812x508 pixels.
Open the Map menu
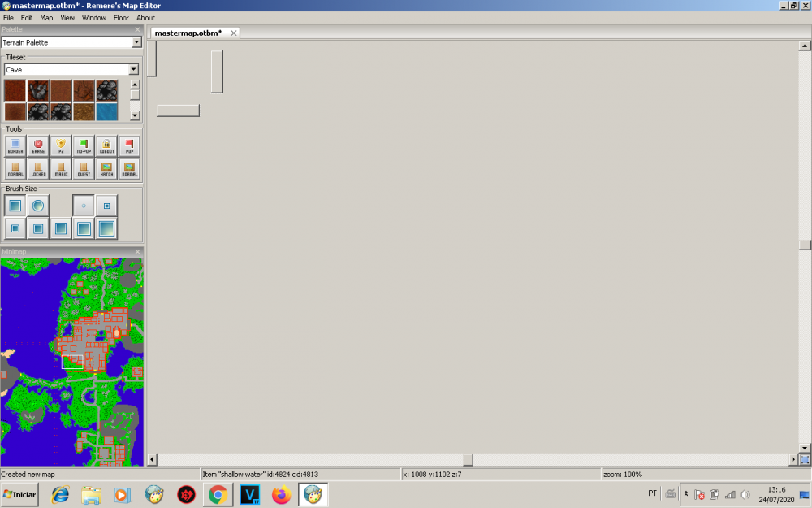coord(46,18)
